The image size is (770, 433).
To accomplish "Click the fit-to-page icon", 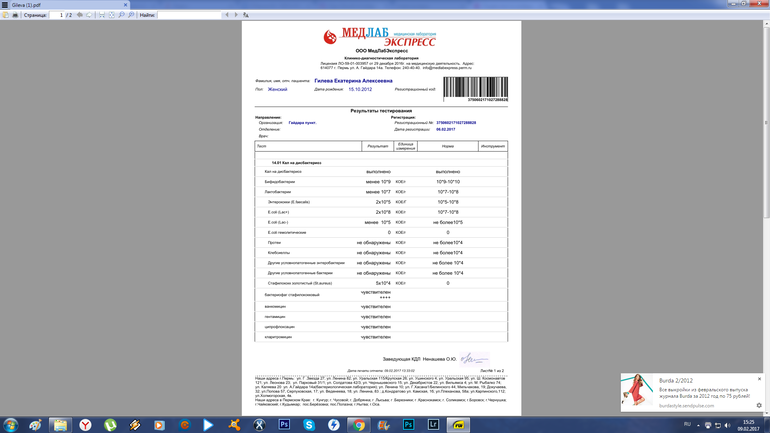I will 110,15.
